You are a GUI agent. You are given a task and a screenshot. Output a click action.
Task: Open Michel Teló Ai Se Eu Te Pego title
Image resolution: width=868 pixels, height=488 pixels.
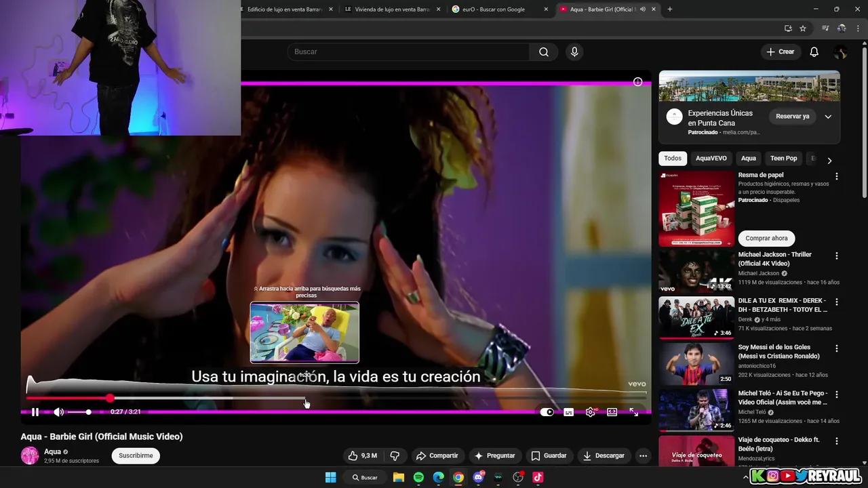tap(783, 398)
